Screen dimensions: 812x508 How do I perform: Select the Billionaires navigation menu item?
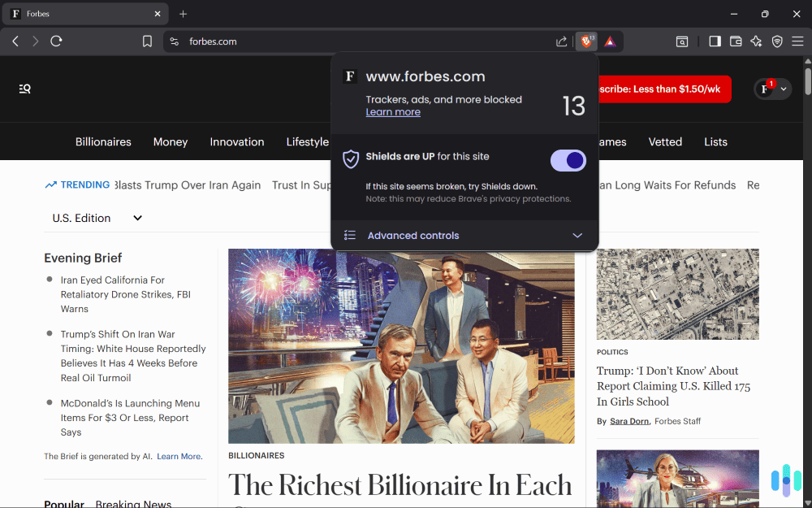point(103,141)
